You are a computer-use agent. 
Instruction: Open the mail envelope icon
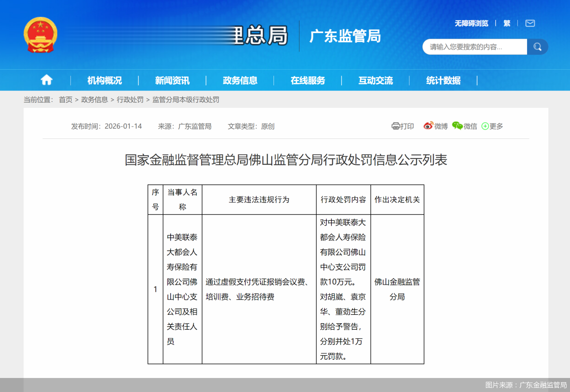pos(530,23)
